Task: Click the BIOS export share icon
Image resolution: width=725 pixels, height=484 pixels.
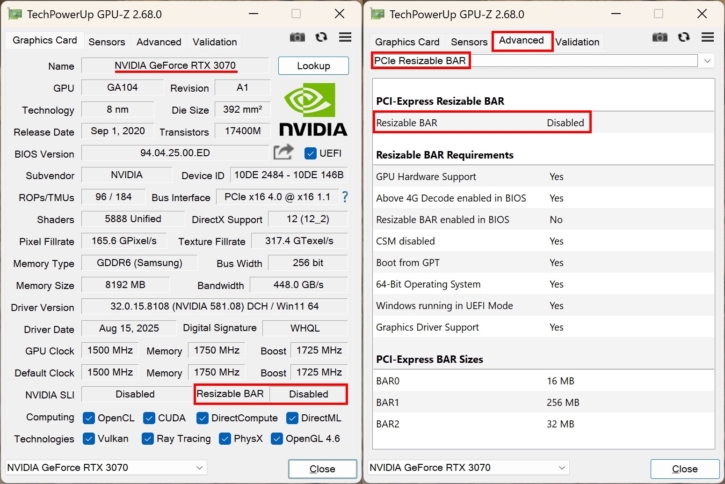Action: pyautogui.click(x=283, y=153)
